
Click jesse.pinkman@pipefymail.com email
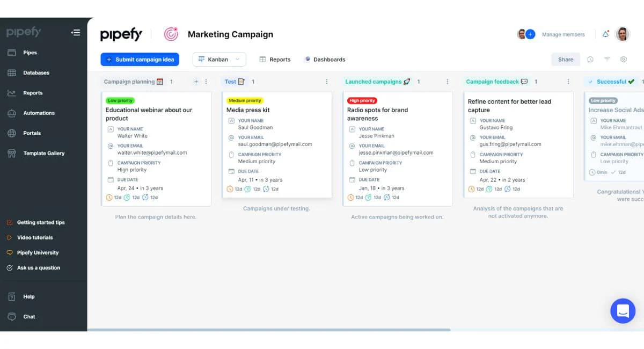pos(396,152)
